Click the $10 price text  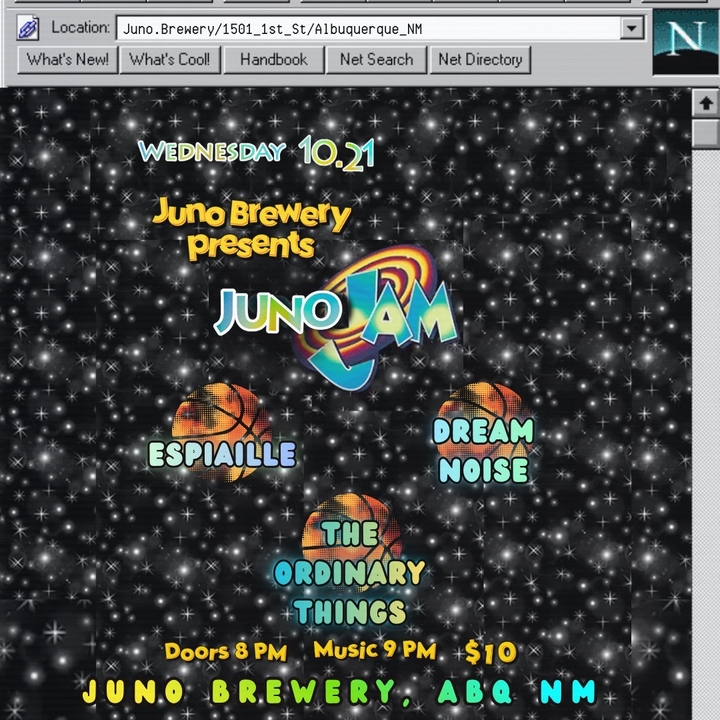tap(490, 652)
